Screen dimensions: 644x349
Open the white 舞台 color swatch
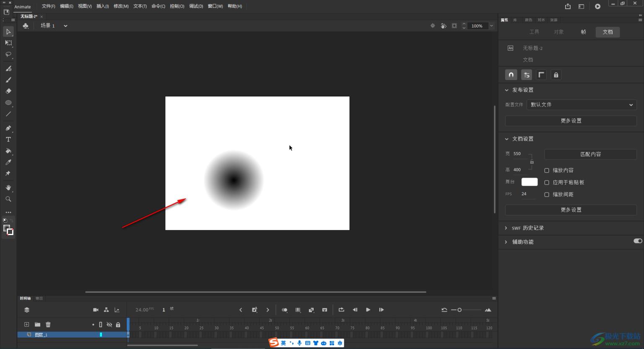530,182
